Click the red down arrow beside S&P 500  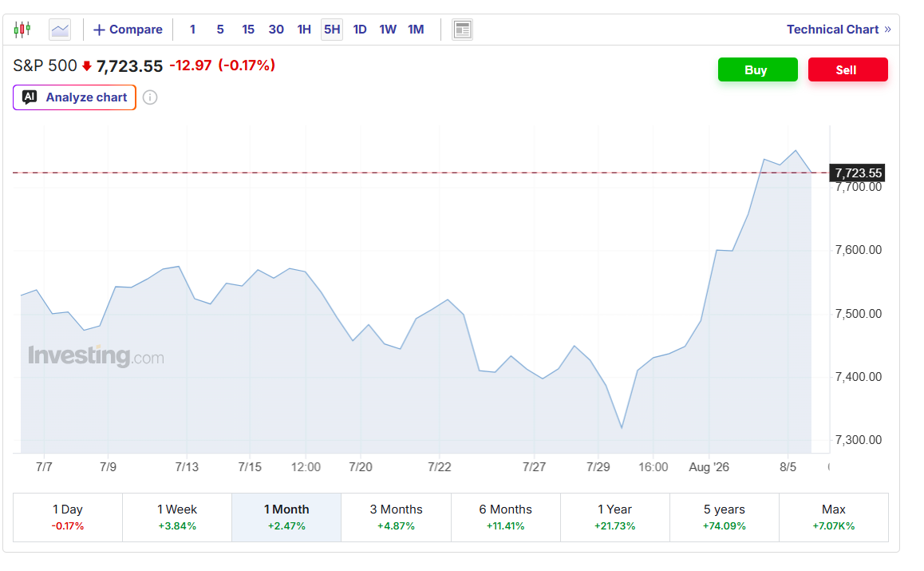click(87, 66)
